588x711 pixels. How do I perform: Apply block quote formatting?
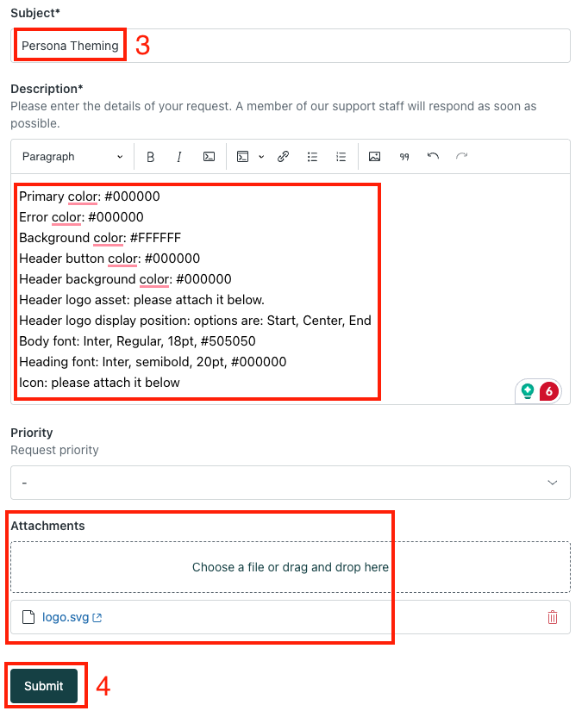tap(403, 157)
